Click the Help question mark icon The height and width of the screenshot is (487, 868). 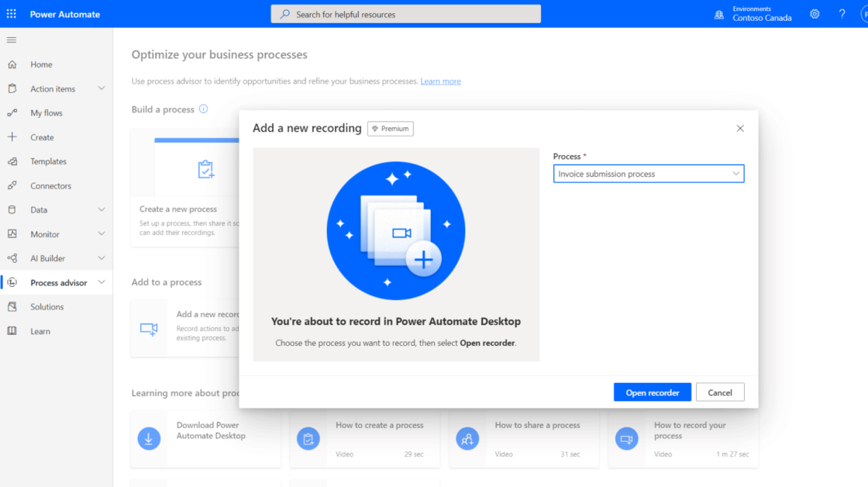[x=842, y=14]
